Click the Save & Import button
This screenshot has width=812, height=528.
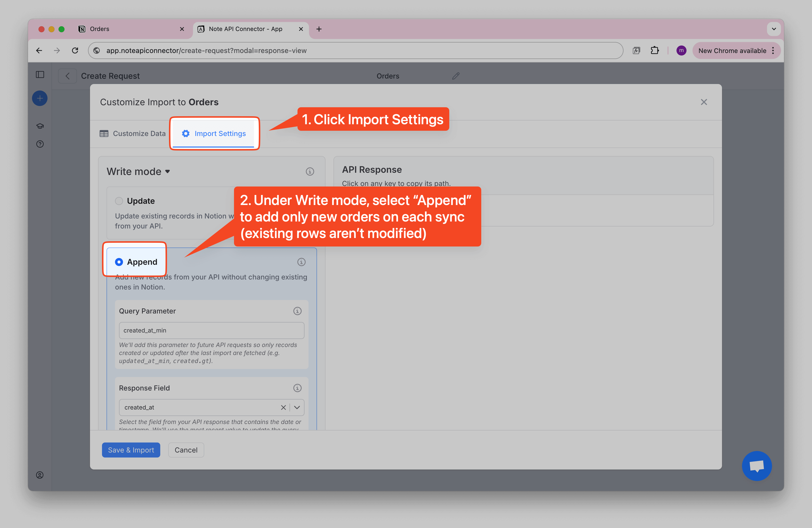tap(131, 450)
